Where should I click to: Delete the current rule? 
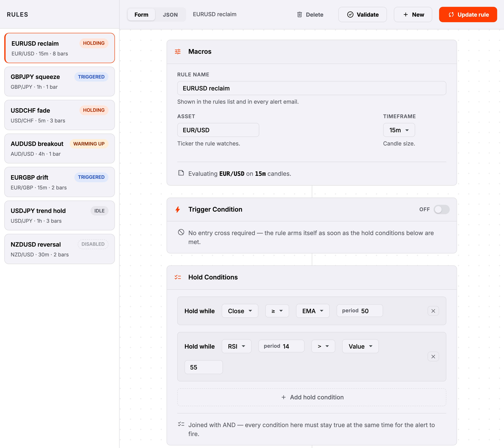point(310,15)
